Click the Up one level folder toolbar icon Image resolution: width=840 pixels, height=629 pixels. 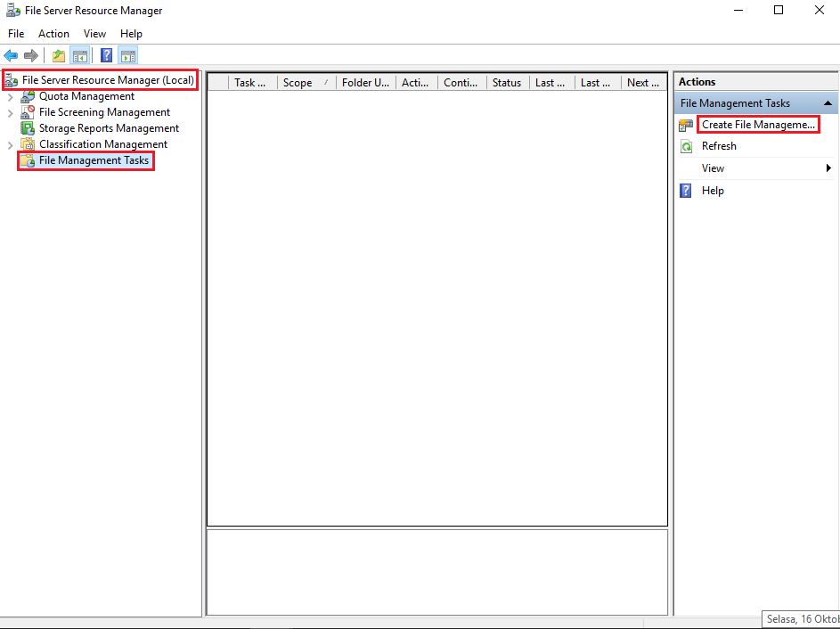[57, 55]
